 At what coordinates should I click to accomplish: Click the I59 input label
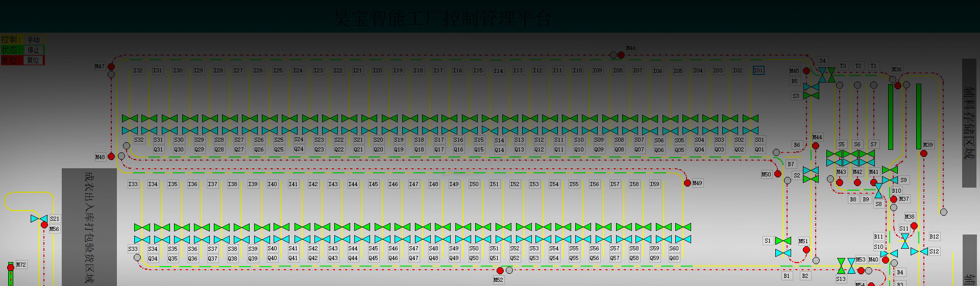(654, 184)
